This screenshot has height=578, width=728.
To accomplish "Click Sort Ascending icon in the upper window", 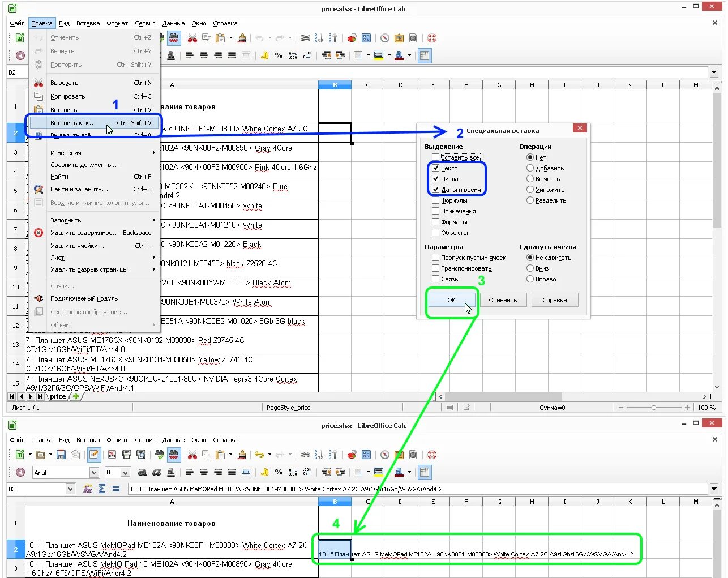I will point(319,38).
